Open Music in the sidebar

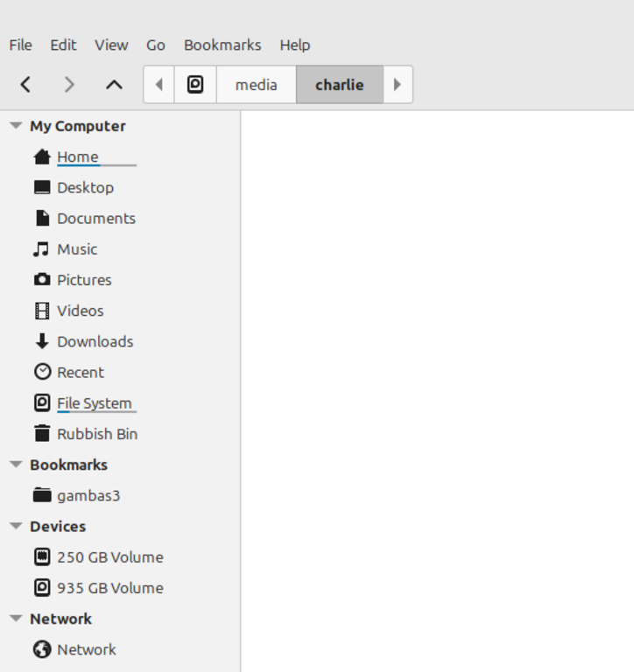pos(77,249)
